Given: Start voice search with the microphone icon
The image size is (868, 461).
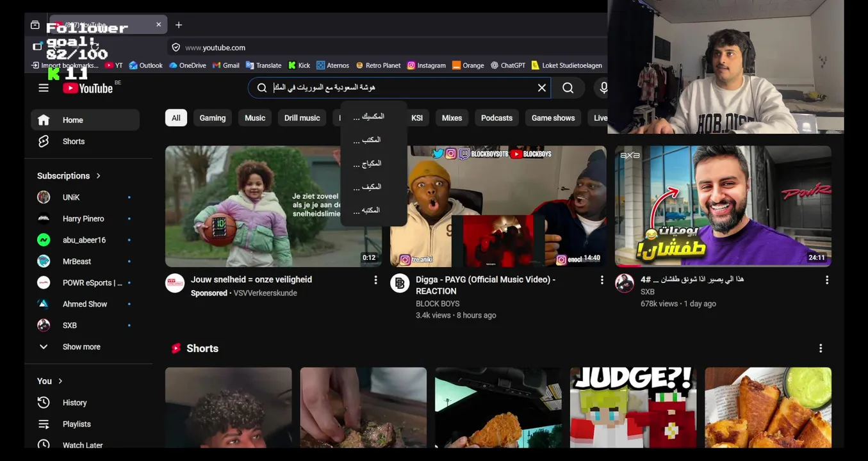Looking at the screenshot, I should coord(603,88).
